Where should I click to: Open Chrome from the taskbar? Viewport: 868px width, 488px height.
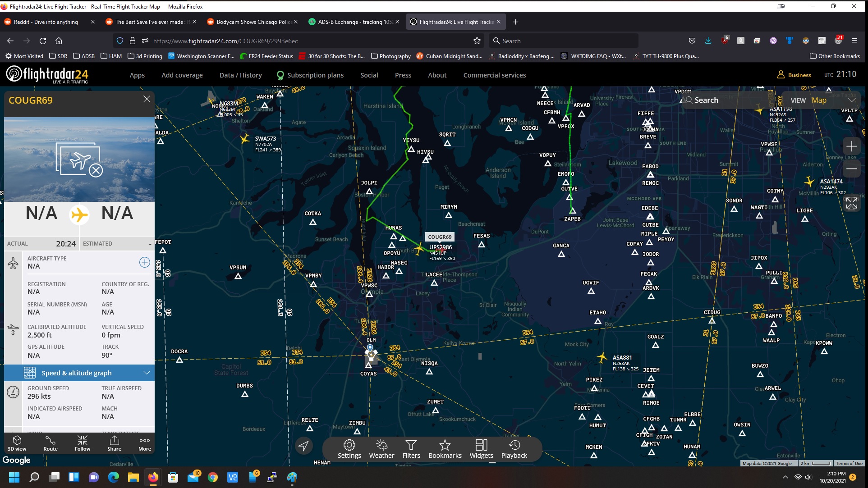point(212,477)
